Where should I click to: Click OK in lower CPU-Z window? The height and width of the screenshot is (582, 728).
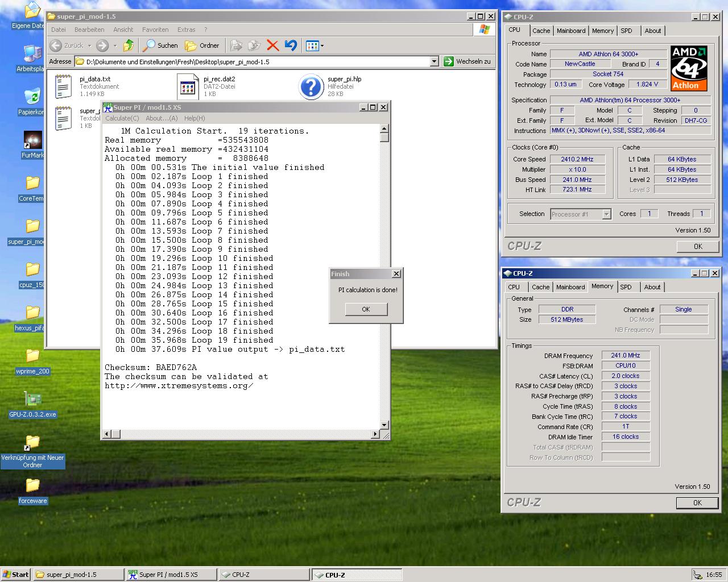pyautogui.click(x=697, y=503)
